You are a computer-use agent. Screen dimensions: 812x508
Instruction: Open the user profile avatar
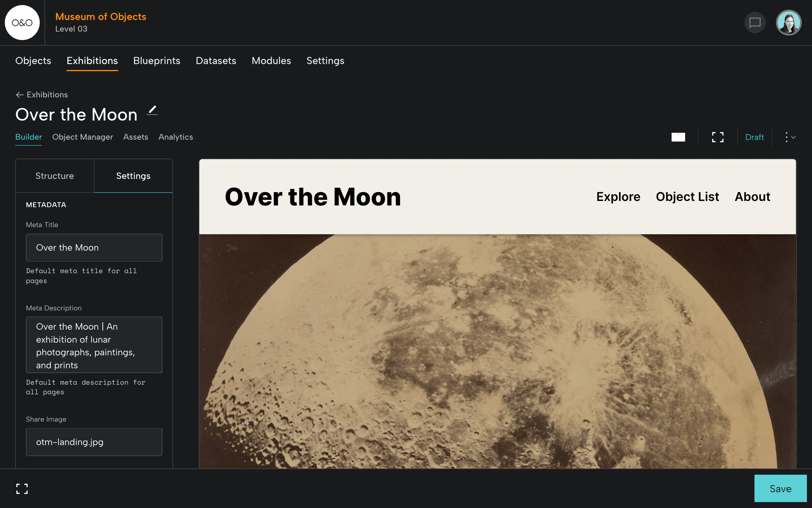coord(789,23)
